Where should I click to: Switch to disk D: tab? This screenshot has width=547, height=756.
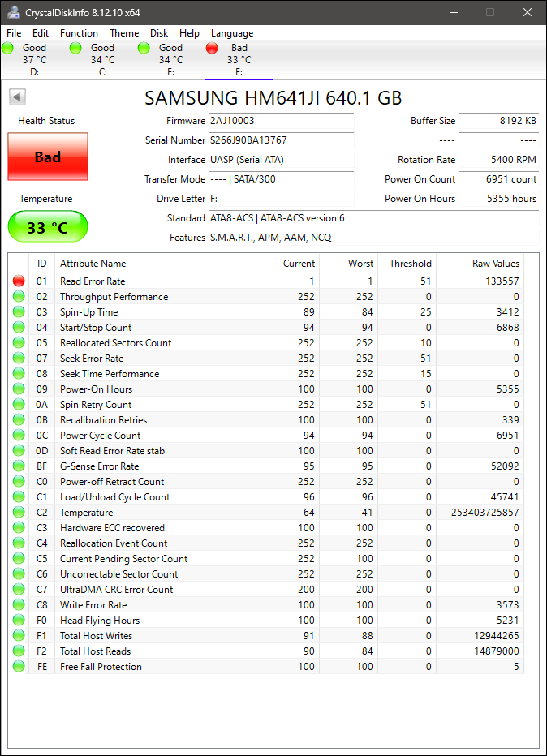point(34,60)
